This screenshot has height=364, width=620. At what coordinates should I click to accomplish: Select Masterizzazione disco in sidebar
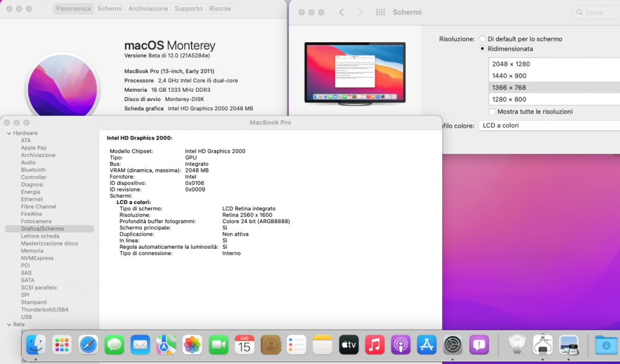[x=50, y=243]
